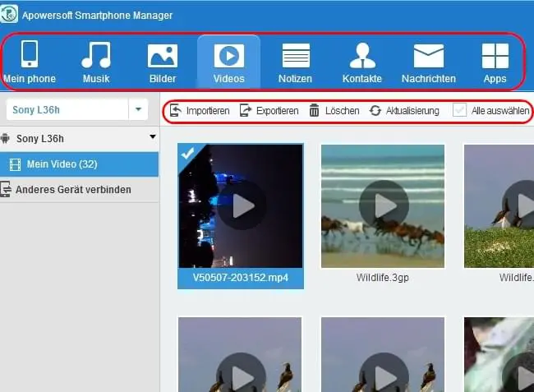Image resolution: width=534 pixels, height=392 pixels.
Task: Open the Notizen section
Action: pyautogui.click(x=295, y=63)
